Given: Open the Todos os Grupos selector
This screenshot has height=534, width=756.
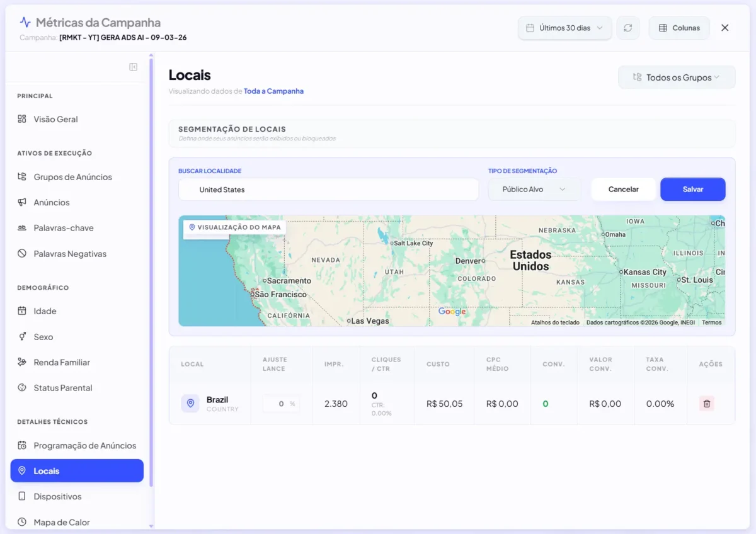Looking at the screenshot, I should click(x=676, y=76).
